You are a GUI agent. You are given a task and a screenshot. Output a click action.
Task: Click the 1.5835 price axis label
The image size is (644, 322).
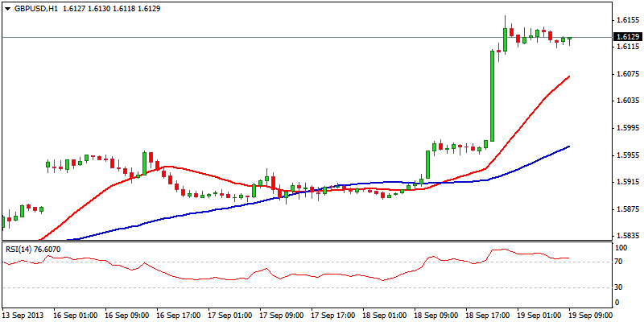[x=626, y=236]
